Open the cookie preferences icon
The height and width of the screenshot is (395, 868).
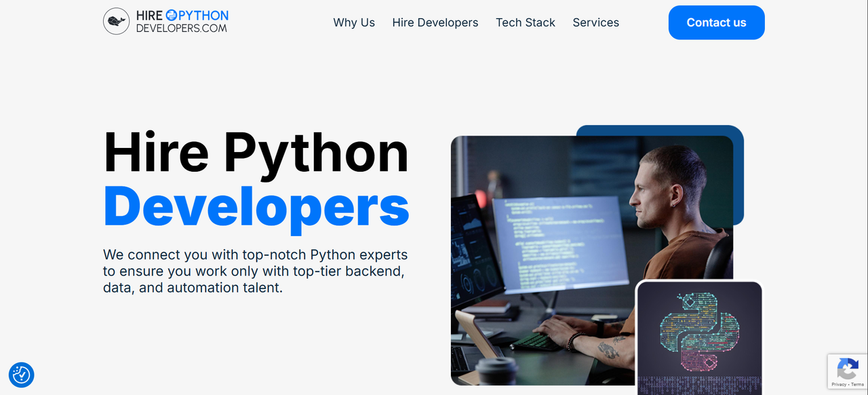pos(21,375)
